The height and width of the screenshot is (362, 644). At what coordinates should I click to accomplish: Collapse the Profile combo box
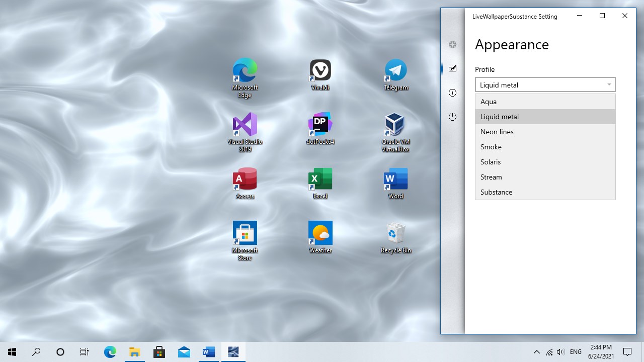pos(545,84)
